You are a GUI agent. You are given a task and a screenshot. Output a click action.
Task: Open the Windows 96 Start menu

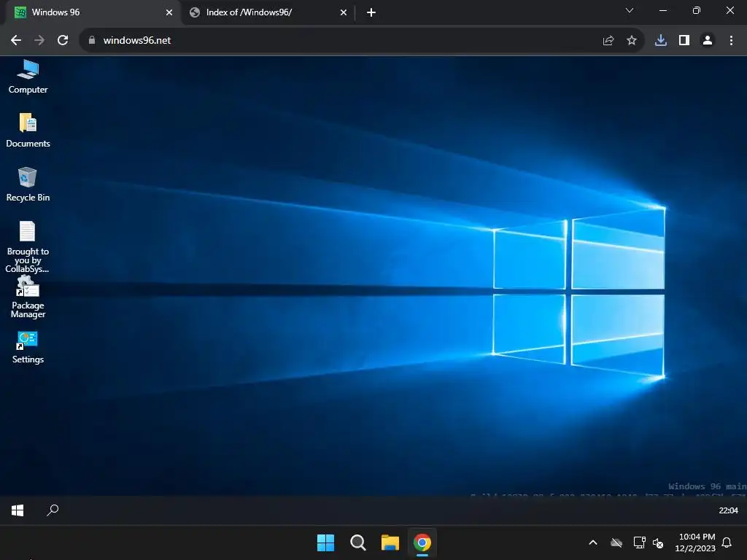click(18, 510)
